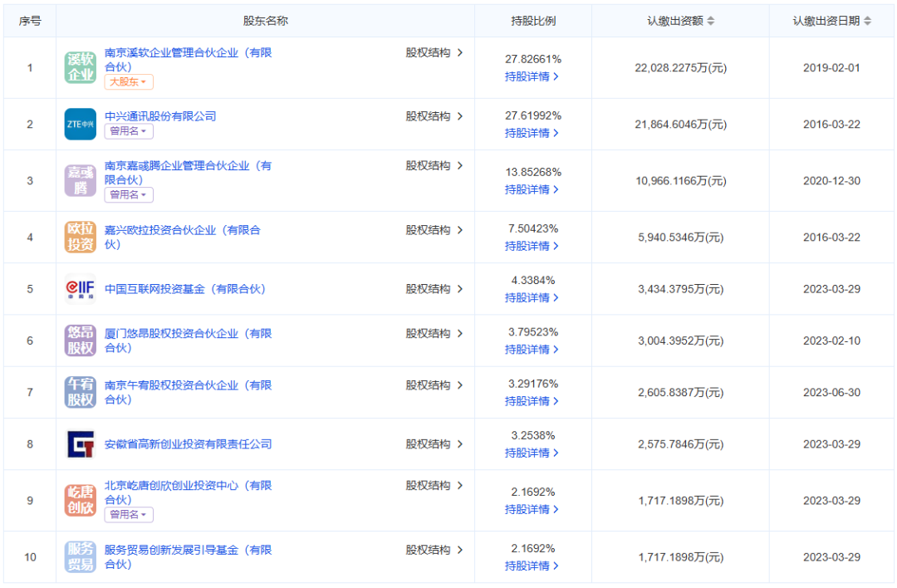This screenshot has width=897, height=588.
Task: Select the 2023-02-10 date cell
Action: tap(831, 341)
